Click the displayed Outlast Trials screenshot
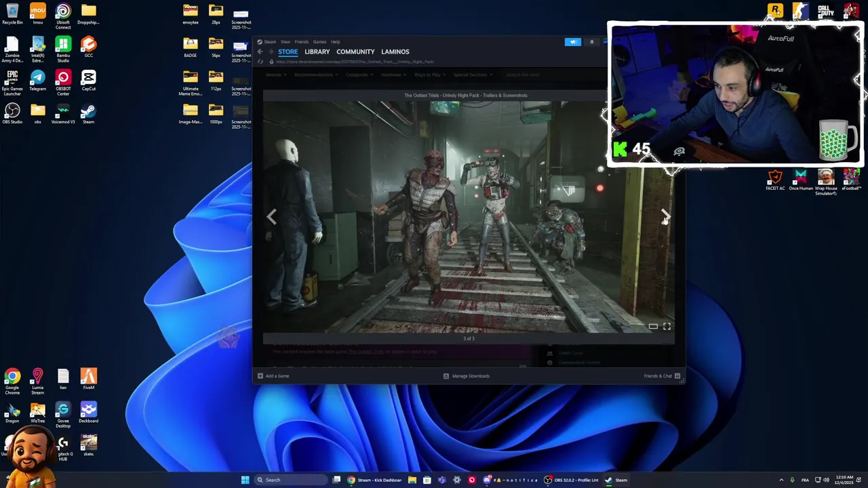868x488 pixels. click(x=469, y=217)
